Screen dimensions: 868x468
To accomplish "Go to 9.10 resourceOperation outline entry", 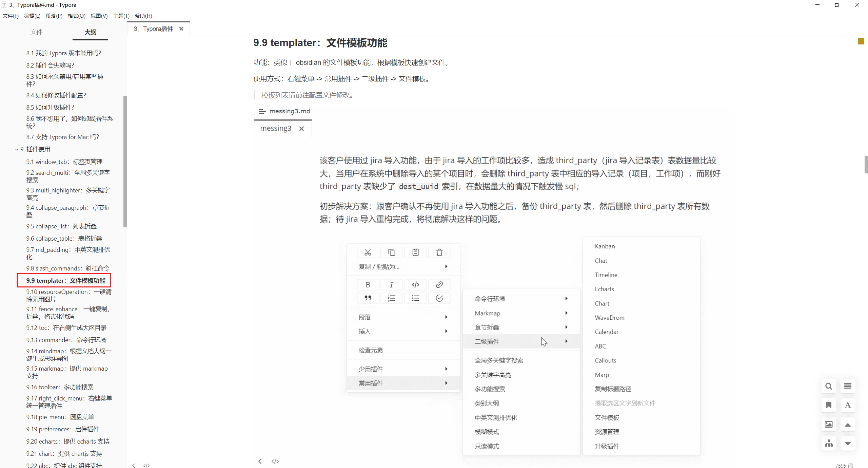I will coord(69,296).
